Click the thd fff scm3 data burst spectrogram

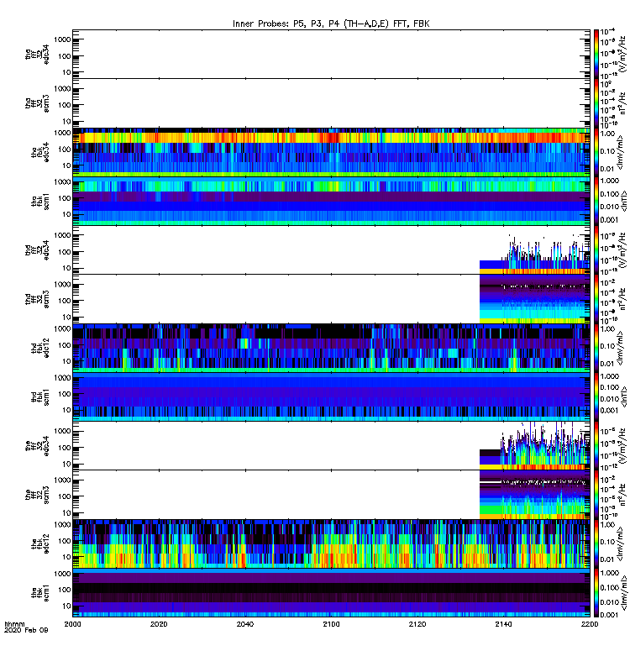pos(534,299)
